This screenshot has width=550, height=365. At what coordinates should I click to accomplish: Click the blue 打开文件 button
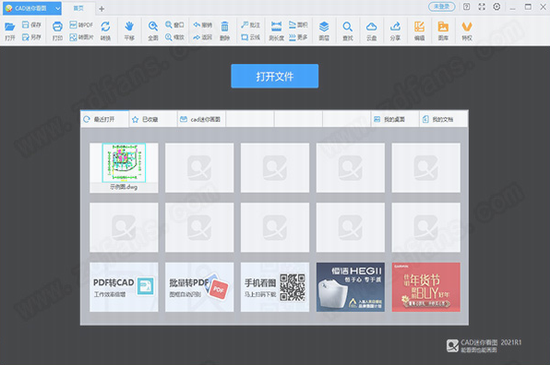click(275, 76)
